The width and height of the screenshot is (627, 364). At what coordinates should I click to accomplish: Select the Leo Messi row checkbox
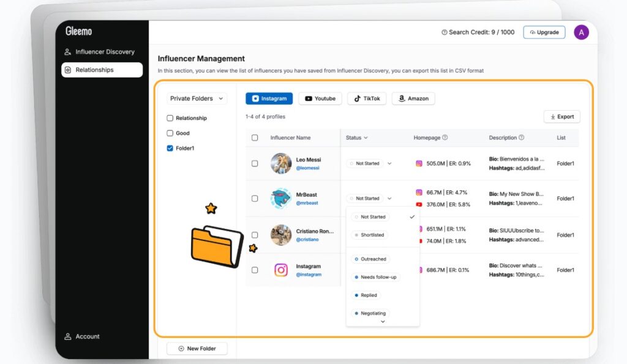pyautogui.click(x=255, y=163)
